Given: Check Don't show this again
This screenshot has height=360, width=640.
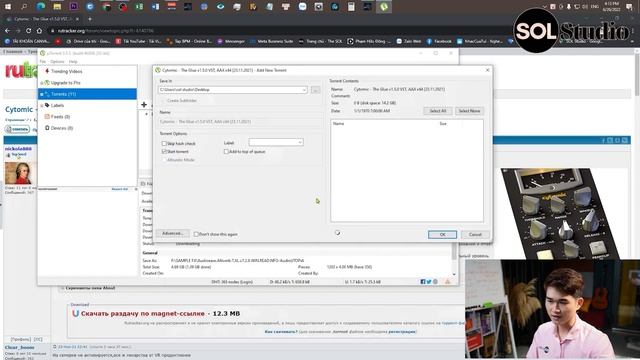Looking at the screenshot, I should click(196, 234).
